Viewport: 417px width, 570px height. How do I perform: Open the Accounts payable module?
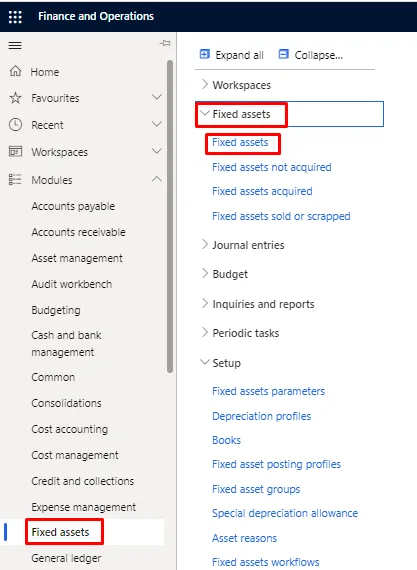(x=73, y=206)
